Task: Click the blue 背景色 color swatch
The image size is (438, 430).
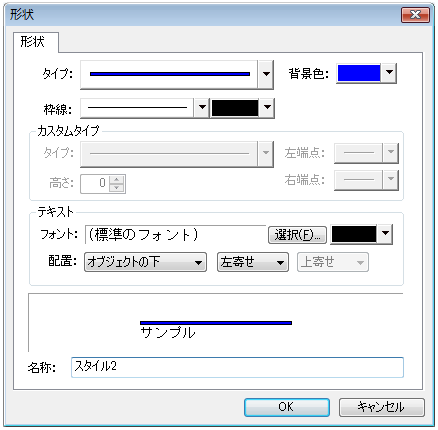Action: pyautogui.click(x=359, y=73)
